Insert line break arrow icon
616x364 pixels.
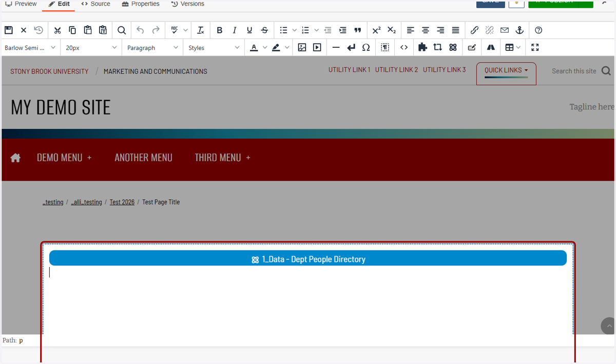tap(351, 47)
